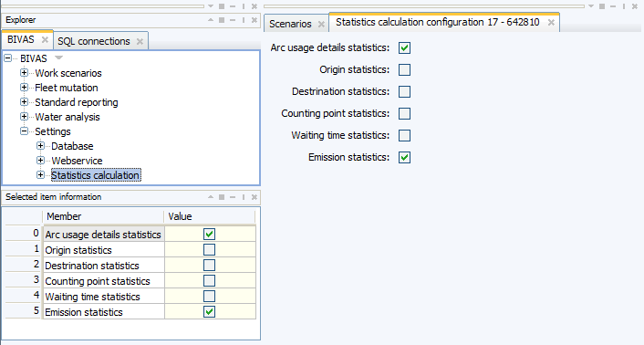Enable Counting point statistics checkbox in configuration tab
The height and width of the screenshot is (345, 644).
tap(404, 113)
